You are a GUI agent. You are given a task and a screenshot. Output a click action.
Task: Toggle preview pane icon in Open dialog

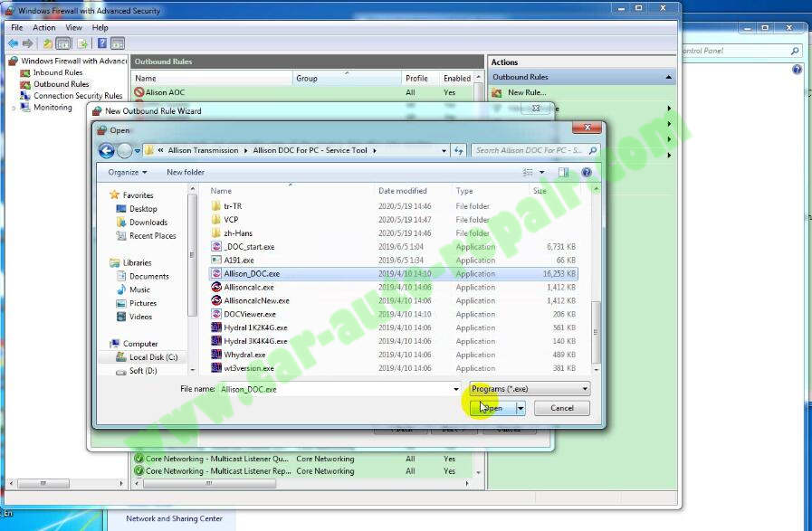[x=563, y=173]
